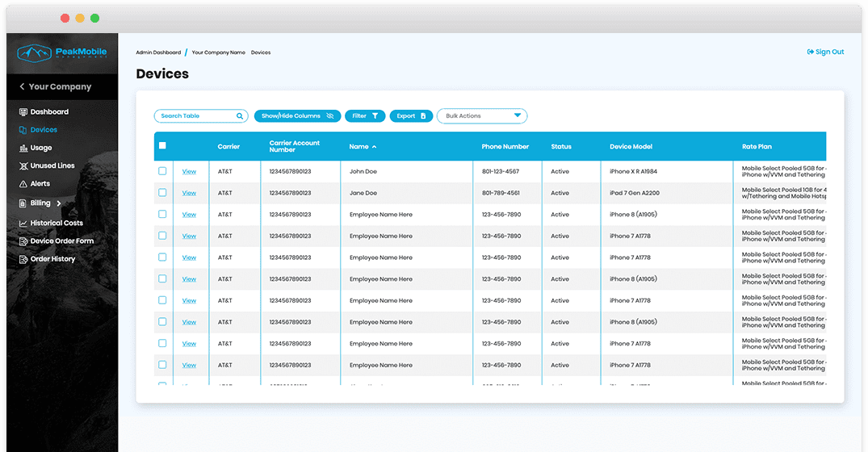Click the red macOS close dot
Screen dimensions: 868x452
tap(65, 19)
